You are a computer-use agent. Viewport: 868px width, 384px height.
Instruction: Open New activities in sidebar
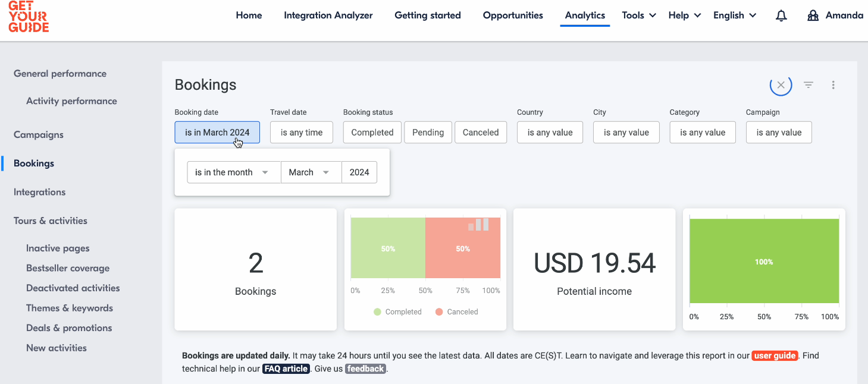(57, 348)
